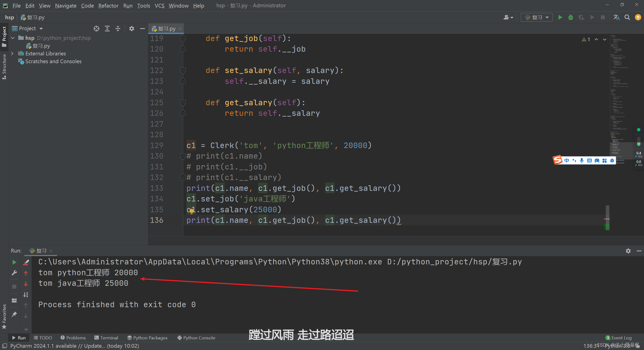Fold get_salary method at line 125
Screen dimensions: 644x350
click(x=183, y=103)
